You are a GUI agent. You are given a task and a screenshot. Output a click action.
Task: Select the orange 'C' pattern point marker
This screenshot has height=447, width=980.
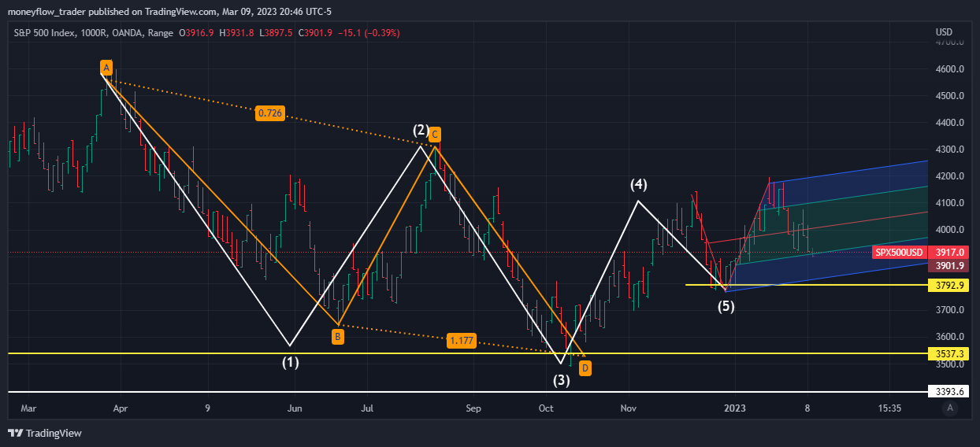tap(434, 135)
